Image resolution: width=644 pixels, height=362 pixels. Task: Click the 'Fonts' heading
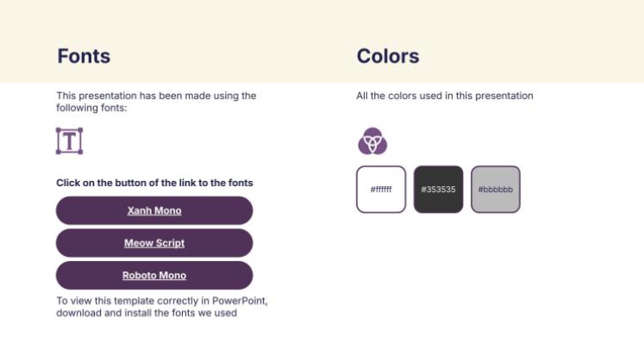pos(84,57)
